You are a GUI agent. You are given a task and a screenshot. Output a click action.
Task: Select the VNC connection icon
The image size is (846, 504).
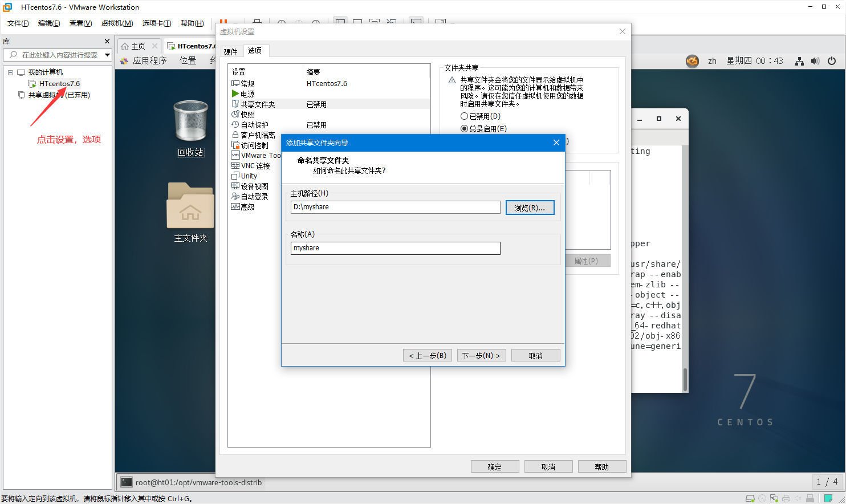(x=235, y=165)
